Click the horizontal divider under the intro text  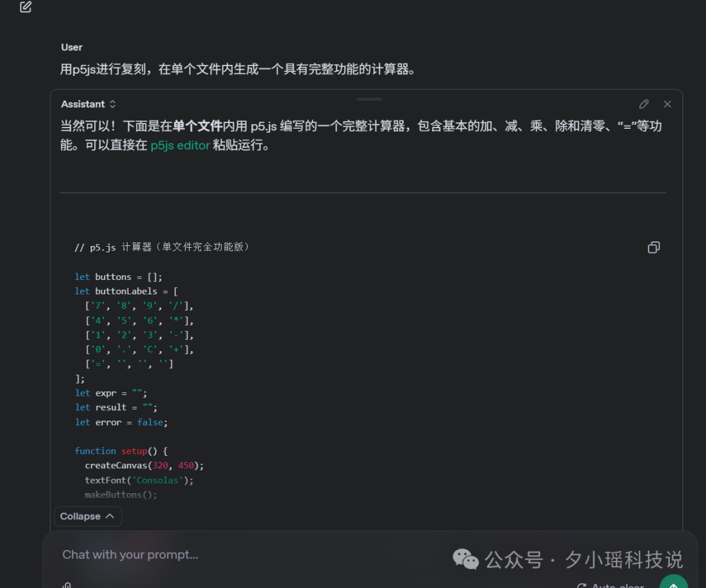pos(363,192)
